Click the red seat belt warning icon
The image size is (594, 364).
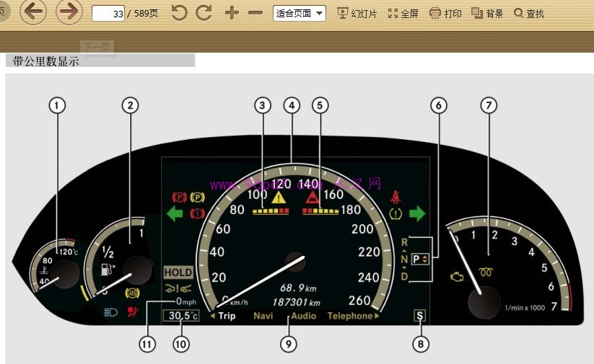point(396,197)
